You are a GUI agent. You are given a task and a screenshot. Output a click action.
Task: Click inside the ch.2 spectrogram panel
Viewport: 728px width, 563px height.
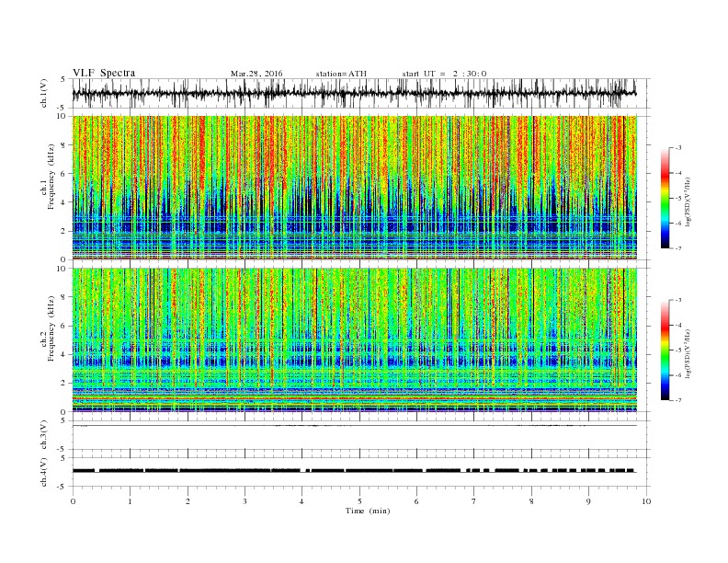click(x=355, y=339)
